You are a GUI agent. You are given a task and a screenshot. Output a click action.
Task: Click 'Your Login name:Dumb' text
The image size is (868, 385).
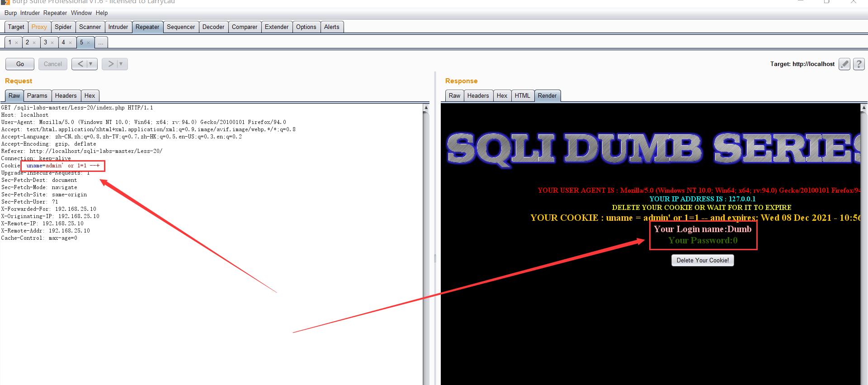(x=703, y=229)
